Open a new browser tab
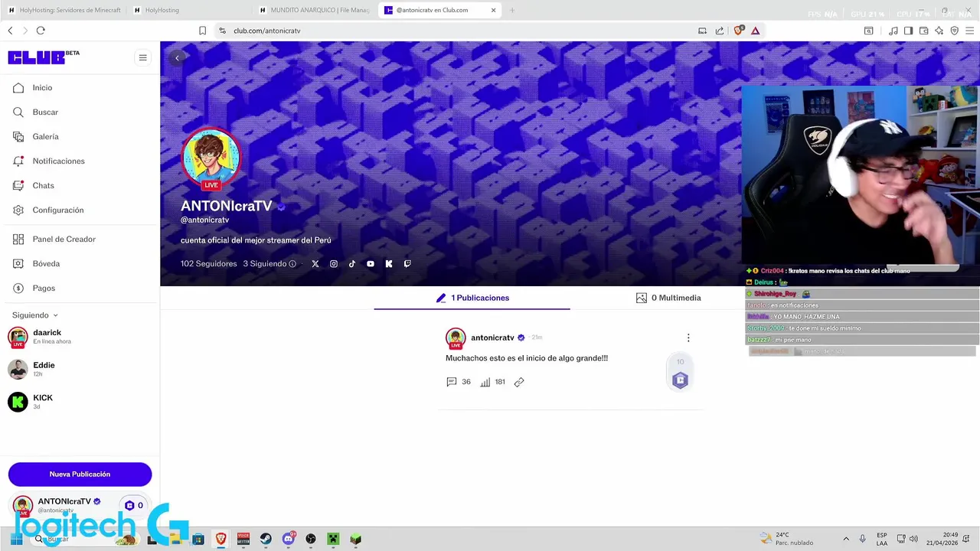Viewport: 980px width, 551px height. pos(512,10)
